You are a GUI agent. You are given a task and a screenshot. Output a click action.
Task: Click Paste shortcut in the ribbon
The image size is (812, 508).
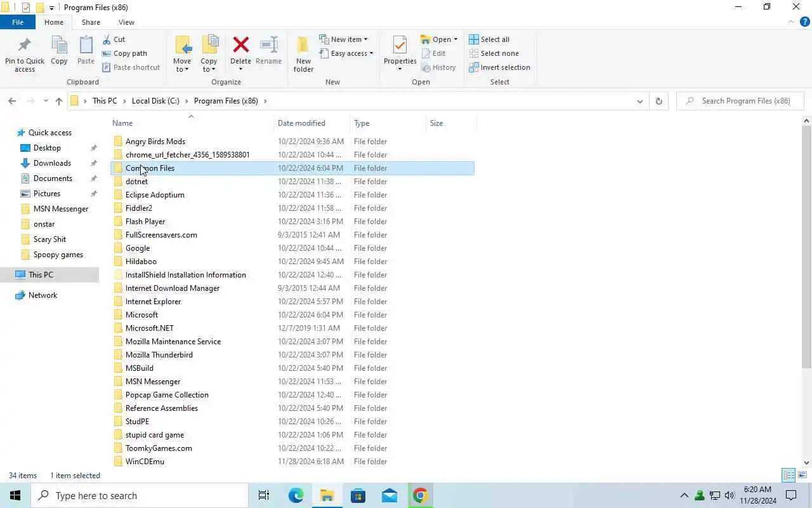point(131,67)
